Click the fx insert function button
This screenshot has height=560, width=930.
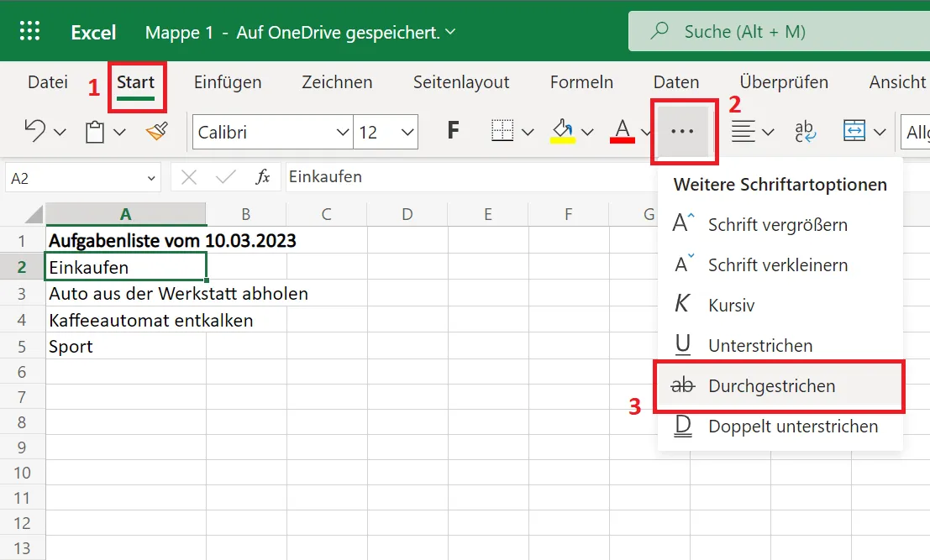coord(263,177)
